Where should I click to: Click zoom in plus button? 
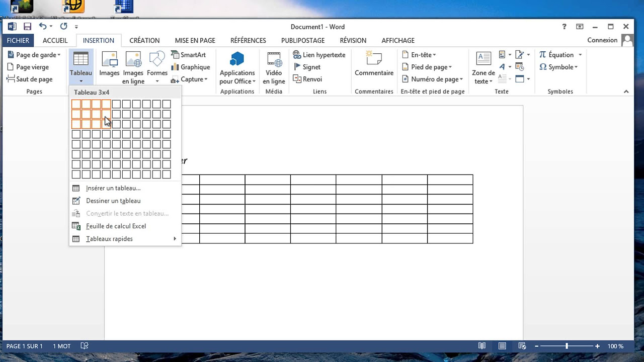click(597, 346)
